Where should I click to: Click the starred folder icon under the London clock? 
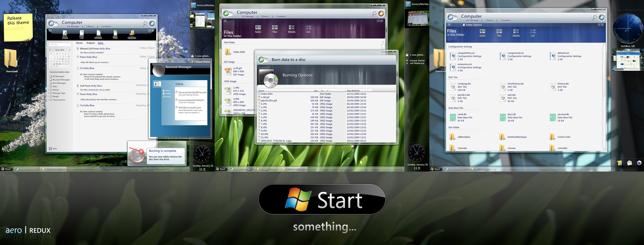pyautogui.click(x=620, y=163)
